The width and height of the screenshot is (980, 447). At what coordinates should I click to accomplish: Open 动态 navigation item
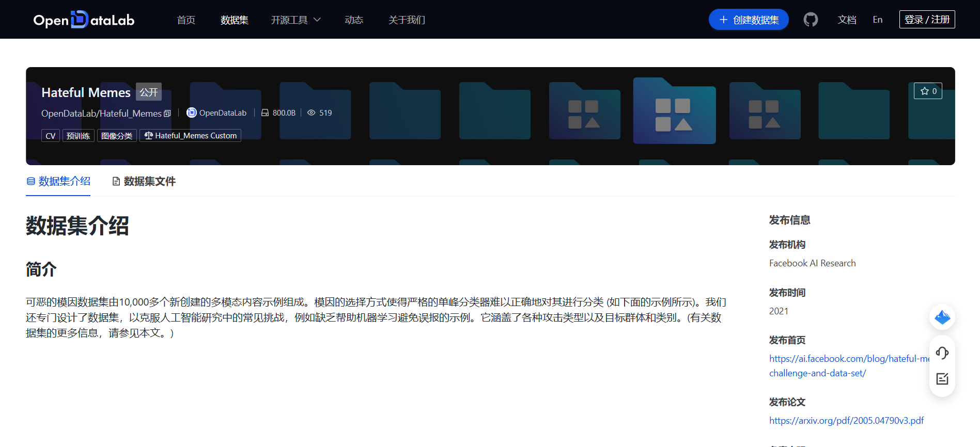pos(354,20)
